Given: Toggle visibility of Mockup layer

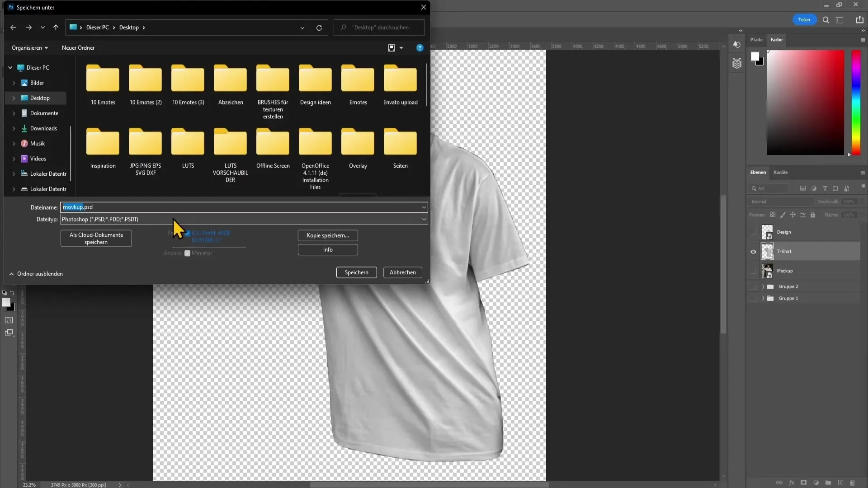Looking at the screenshot, I should (x=753, y=271).
